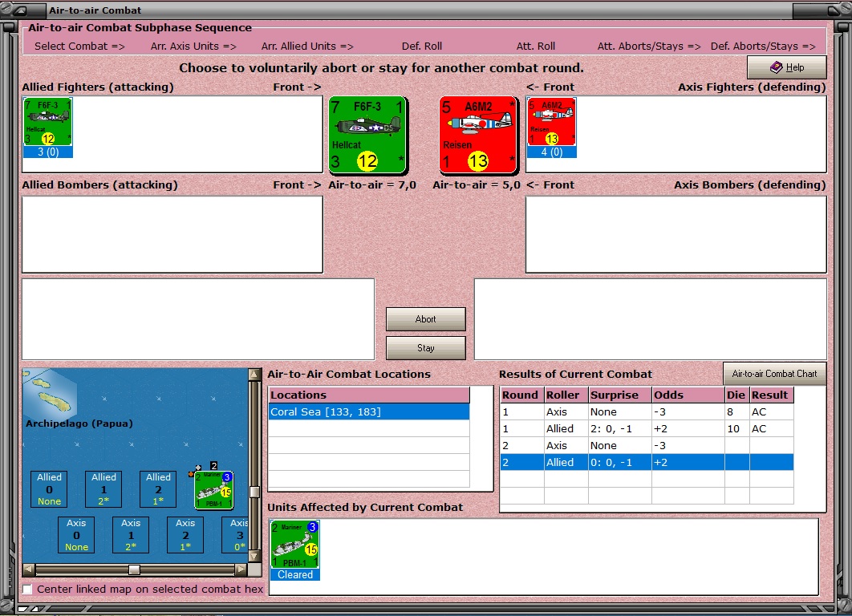The width and height of the screenshot is (852, 616).
Task: Select the large F6F-3 Hellcat front counter
Action: coord(368,135)
